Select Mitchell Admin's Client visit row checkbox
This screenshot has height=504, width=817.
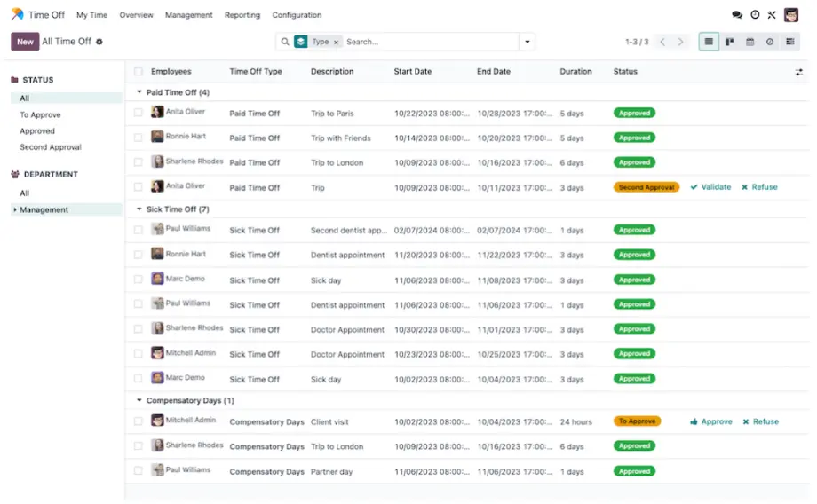click(x=139, y=421)
